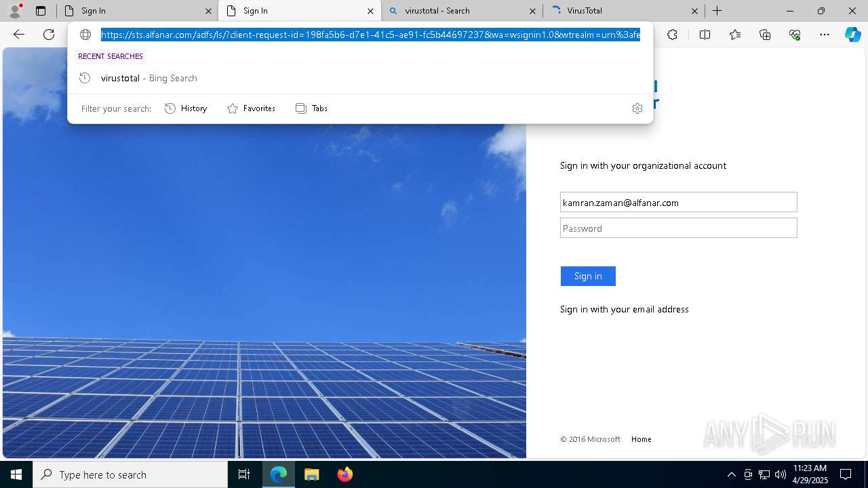
Task: Refresh the current page
Action: click(x=49, y=35)
